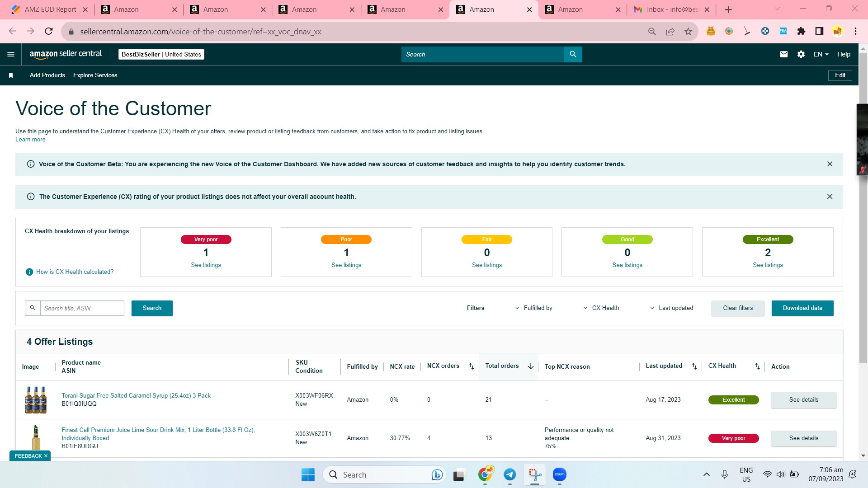Open the EN language dropdown

[821, 54]
